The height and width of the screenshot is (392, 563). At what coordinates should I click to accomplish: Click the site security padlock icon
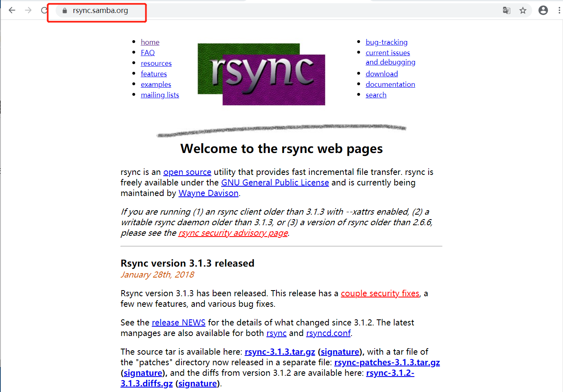click(x=64, y=11)
